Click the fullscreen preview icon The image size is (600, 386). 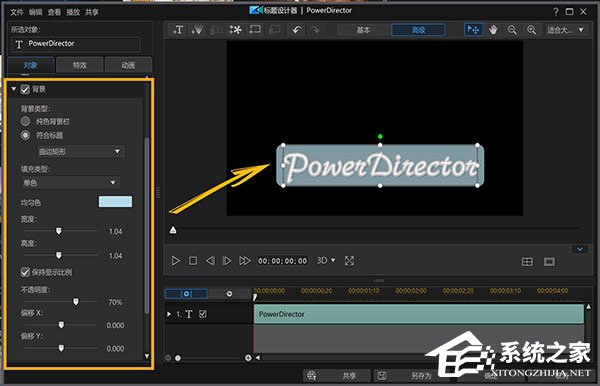349,261
